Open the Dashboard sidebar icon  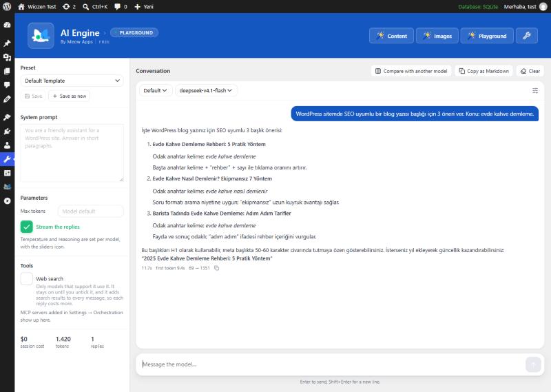pos(7,25)
